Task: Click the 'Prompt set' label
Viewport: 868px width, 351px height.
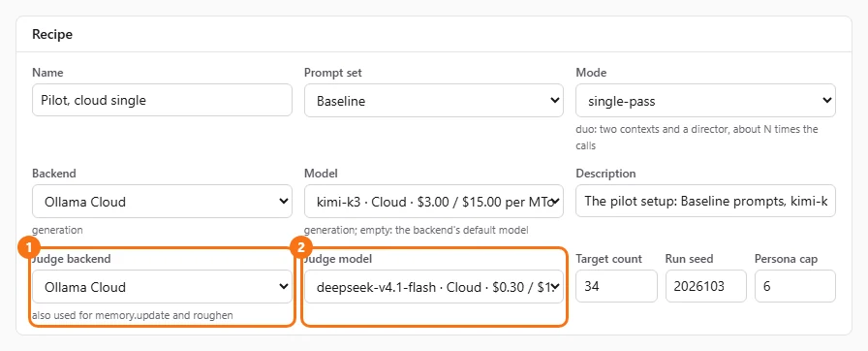Action: click(333, 73)
